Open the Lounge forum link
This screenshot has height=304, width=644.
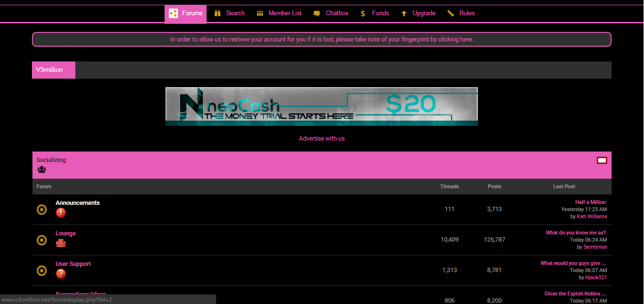point(66,233)
